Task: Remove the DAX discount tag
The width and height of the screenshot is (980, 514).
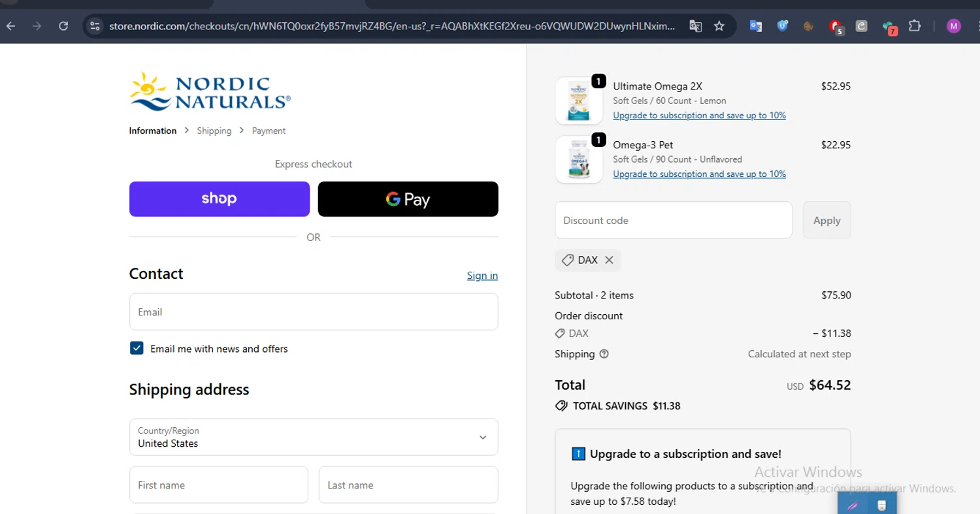Action: tap(609, 260)
